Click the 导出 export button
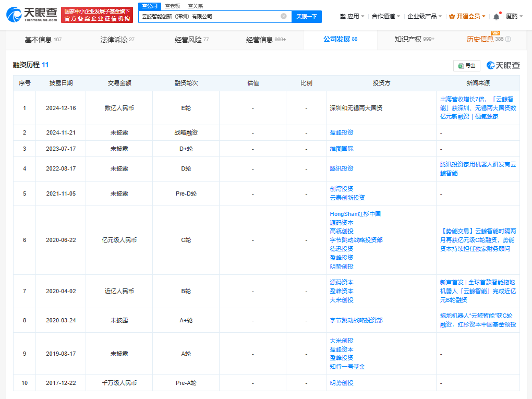532x399 pixels. pos(467,66)
